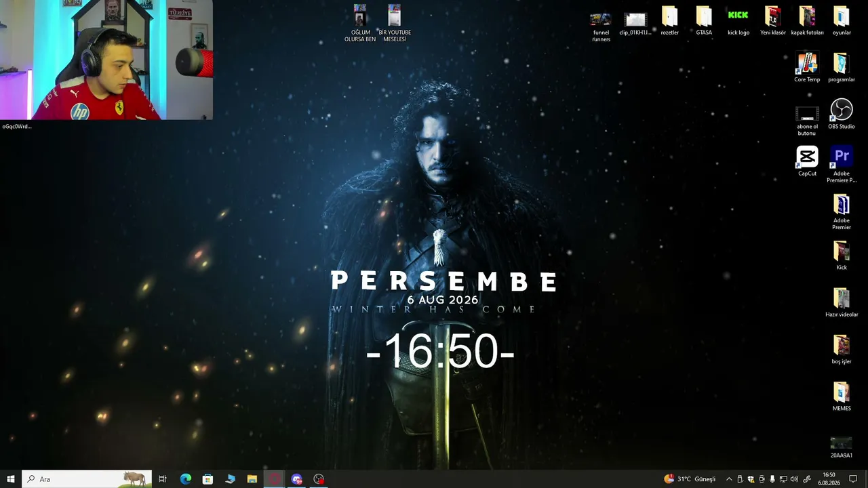
Task: Select the Core Temp shortcut
Action: [807, 68]
